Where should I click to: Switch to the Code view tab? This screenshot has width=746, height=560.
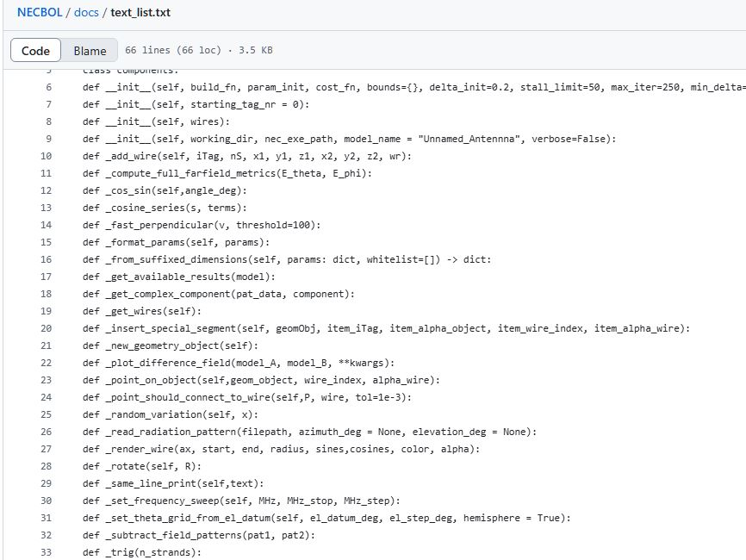pyautogui.click(x=35, y=51)
